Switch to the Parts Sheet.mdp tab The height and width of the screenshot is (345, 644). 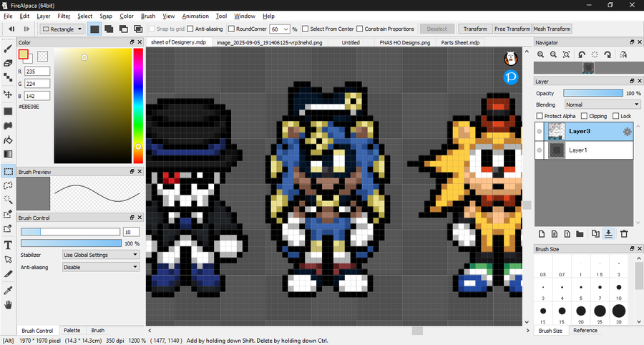[460, 42]
